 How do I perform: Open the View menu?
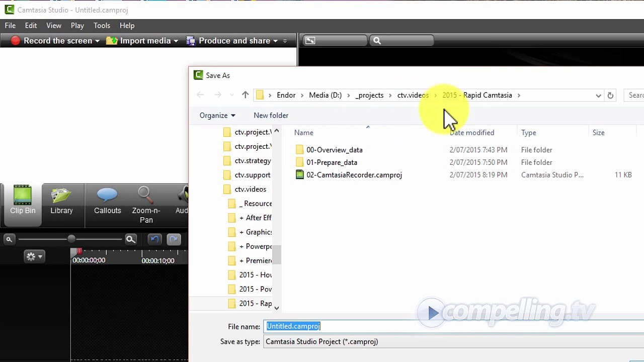click(54, 26)
